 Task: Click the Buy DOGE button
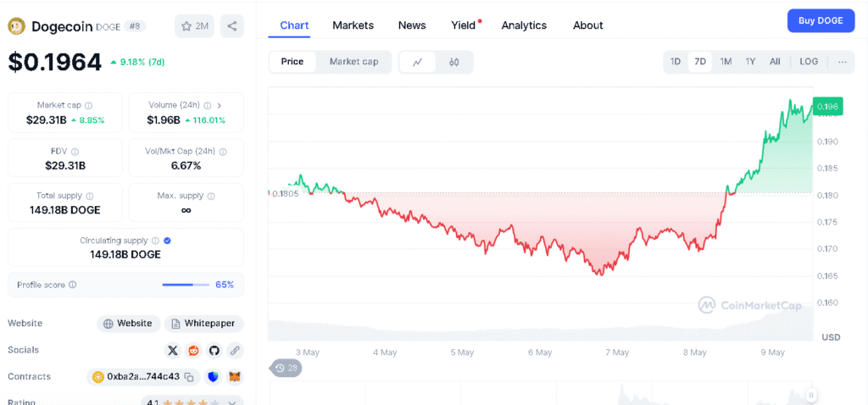821,21
